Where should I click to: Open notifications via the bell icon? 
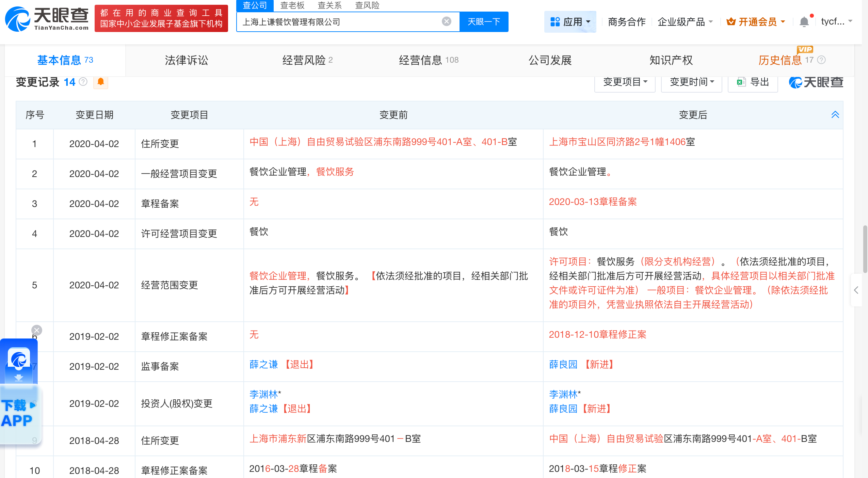[804, 21]
